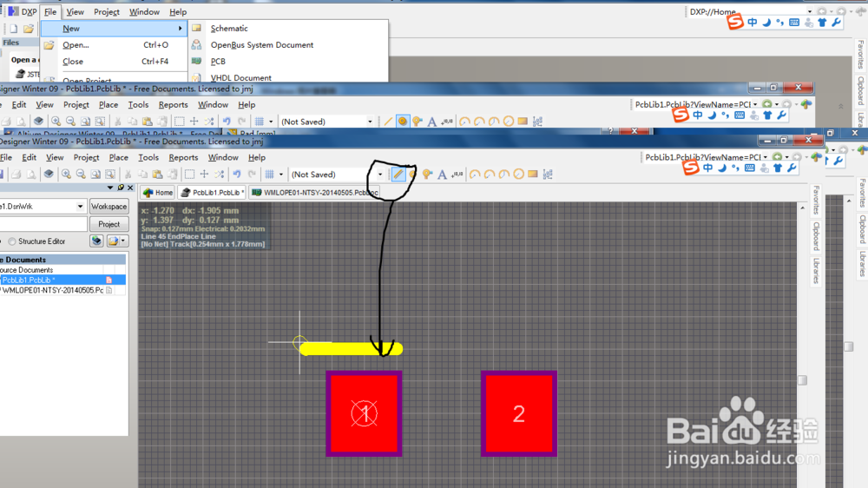Click the Paste icon in front window toolbar
The image size is (868, 488).
coord(158,175)
